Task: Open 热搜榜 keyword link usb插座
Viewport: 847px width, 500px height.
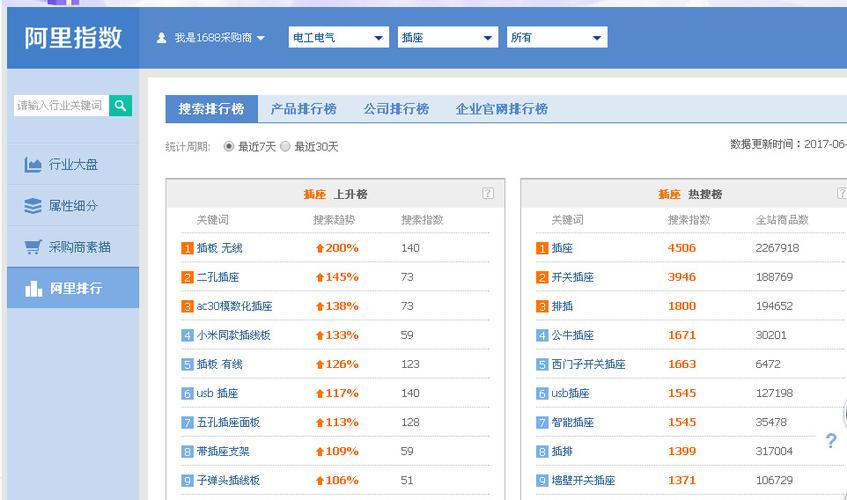Action: point(570,394)
